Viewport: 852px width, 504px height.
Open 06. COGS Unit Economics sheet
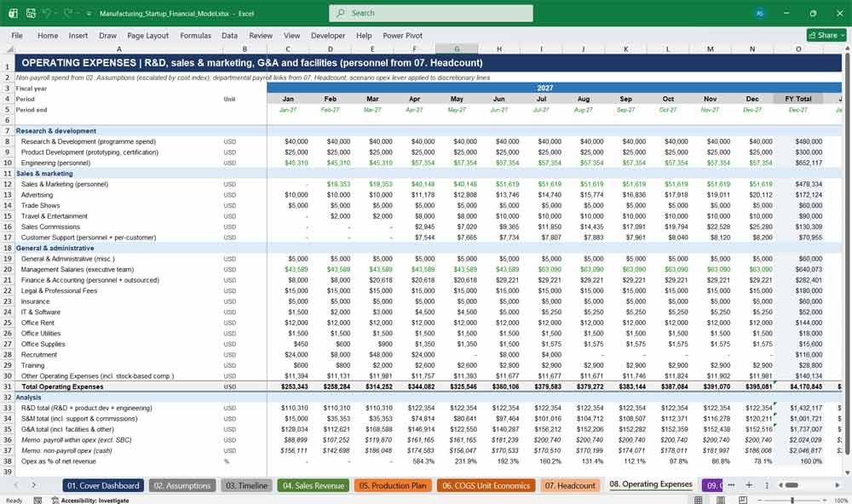coord(486,485)
